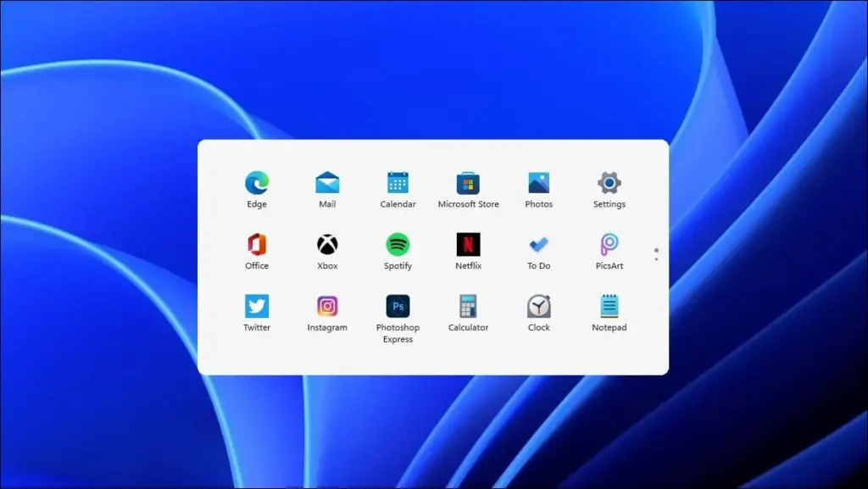Open the Microsoft Store icon
868x489 pixels.
(x=468, y=183)
